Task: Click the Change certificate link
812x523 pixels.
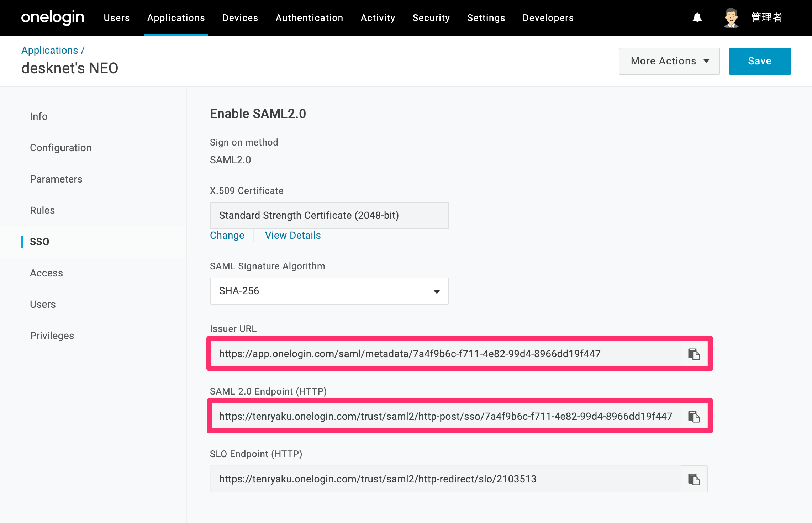Action: [x=227, y=236]
